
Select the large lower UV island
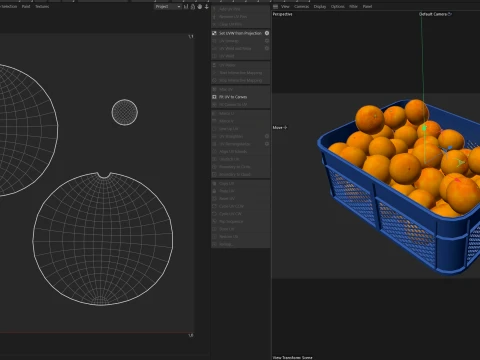103,239
